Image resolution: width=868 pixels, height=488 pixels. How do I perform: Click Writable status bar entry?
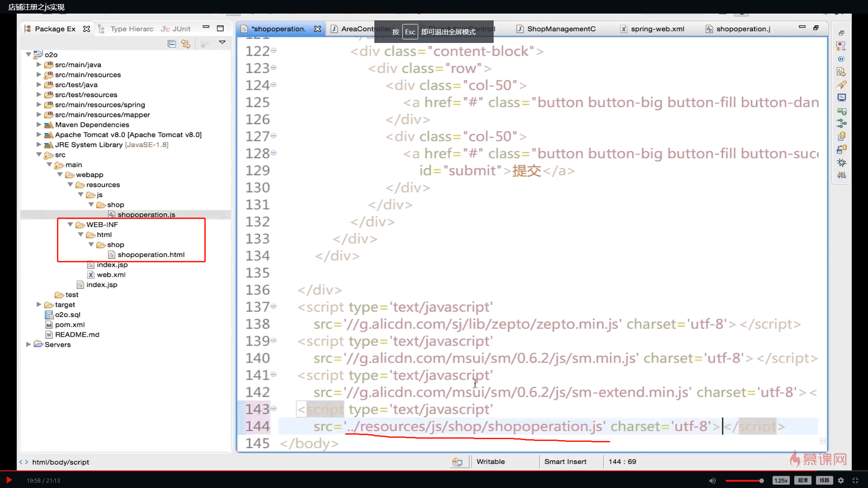(491, 462)
